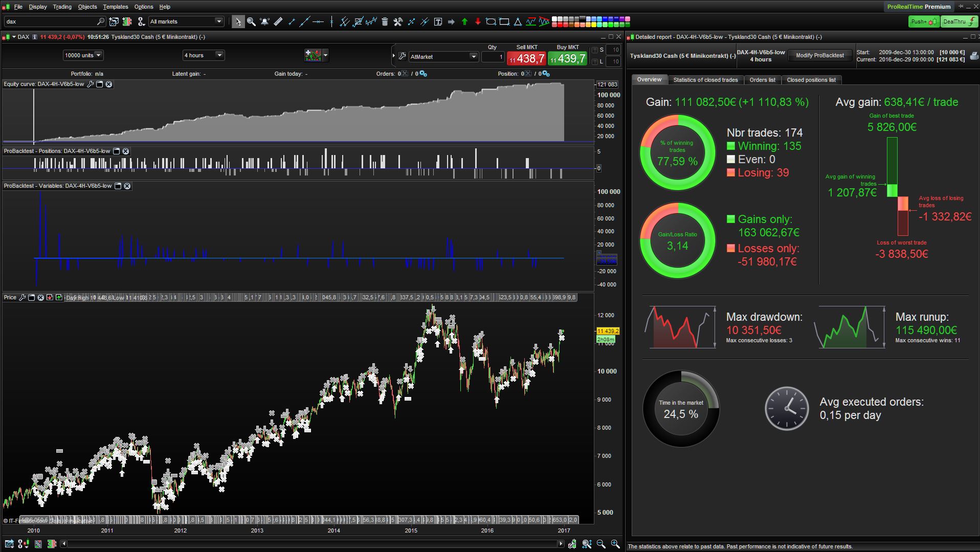Image resolution: width=980 pixels, height=552 pixels.
Task: Click the S stop value field
Action: tap(613, 50)
